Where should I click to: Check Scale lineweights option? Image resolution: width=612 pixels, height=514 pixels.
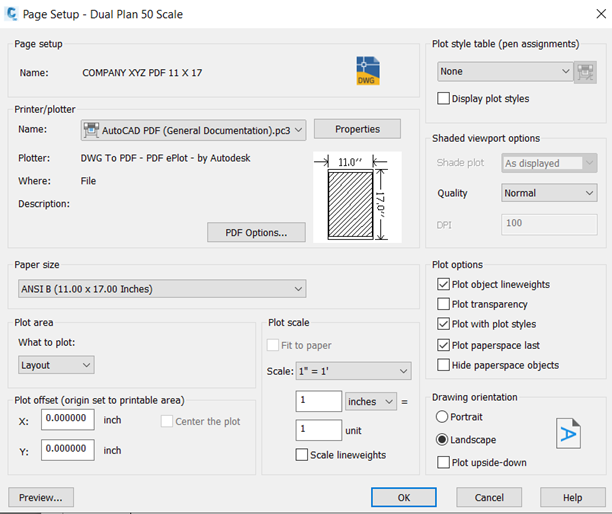(302, 455)
